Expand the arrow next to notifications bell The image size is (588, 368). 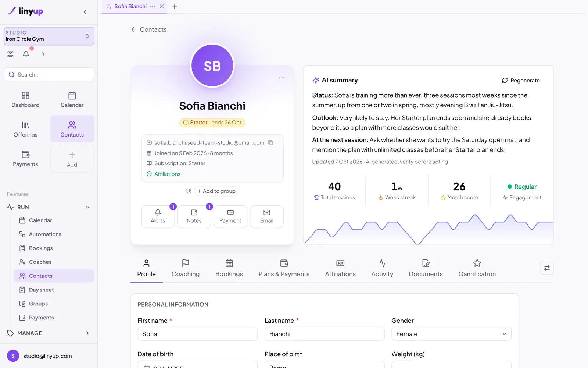43,54
